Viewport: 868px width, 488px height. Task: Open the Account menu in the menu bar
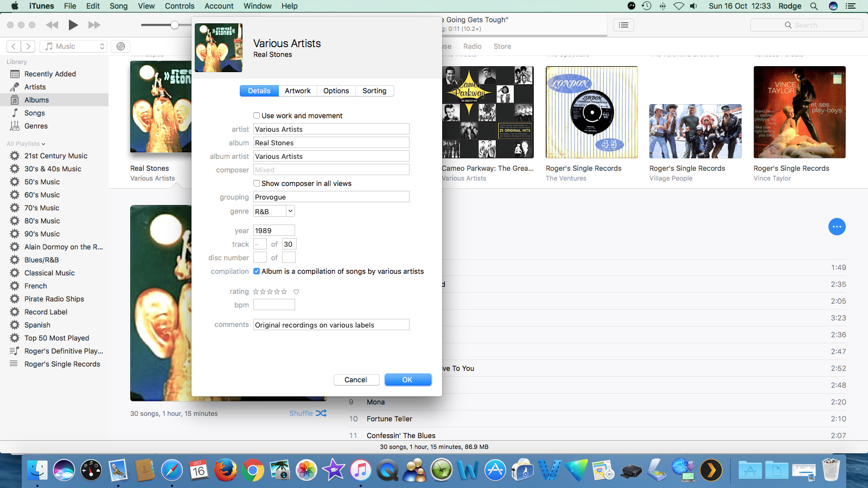click(219, 6)
